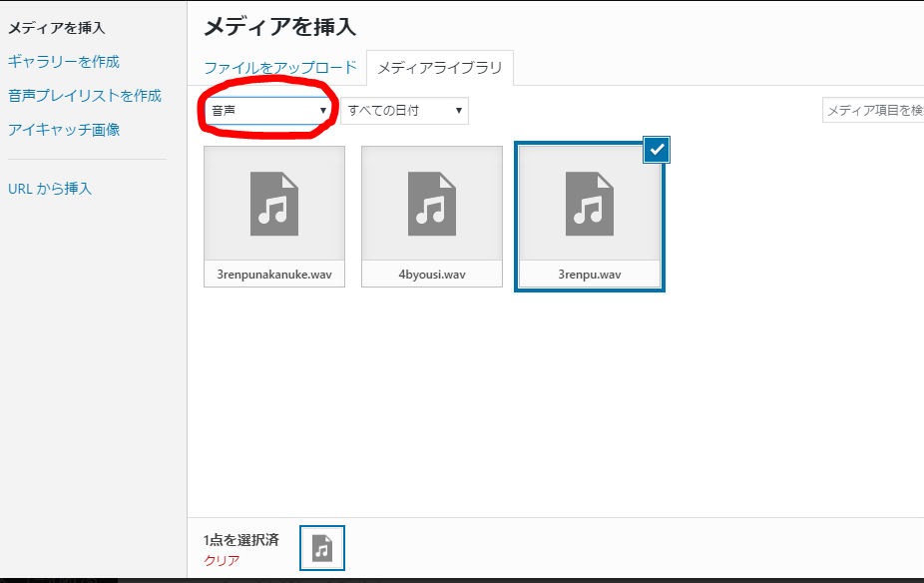Image resolution: width=924 pixels, height=583 pixels.
Task: Select アイキャッチ画像 in the sidebar
Action: 63,130
